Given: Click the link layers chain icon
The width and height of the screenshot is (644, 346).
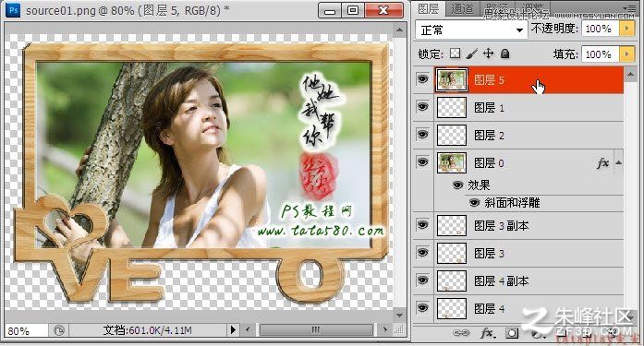Looking at the screenshot, I should point(461,333).
